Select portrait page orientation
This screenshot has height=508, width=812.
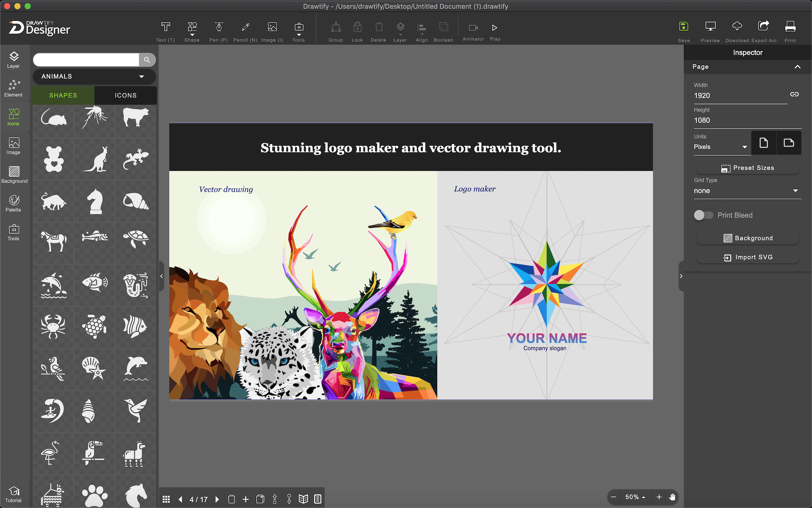[x=764, y=143]
